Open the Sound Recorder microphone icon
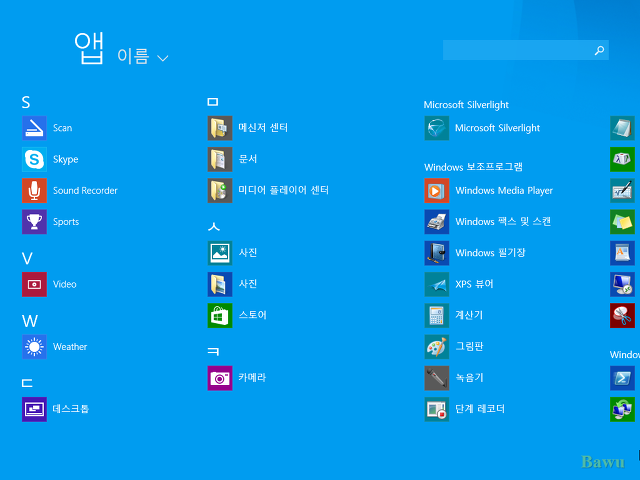The width and height of the screenshot is (640, 480). click(34, 190)
